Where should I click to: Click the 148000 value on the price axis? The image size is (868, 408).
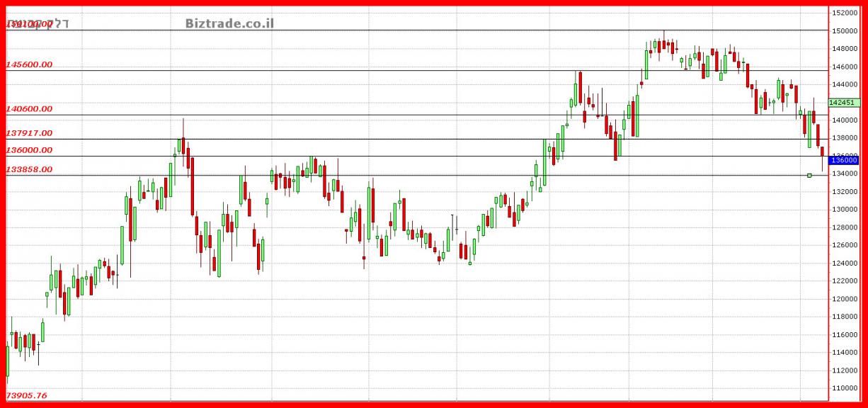845,49
